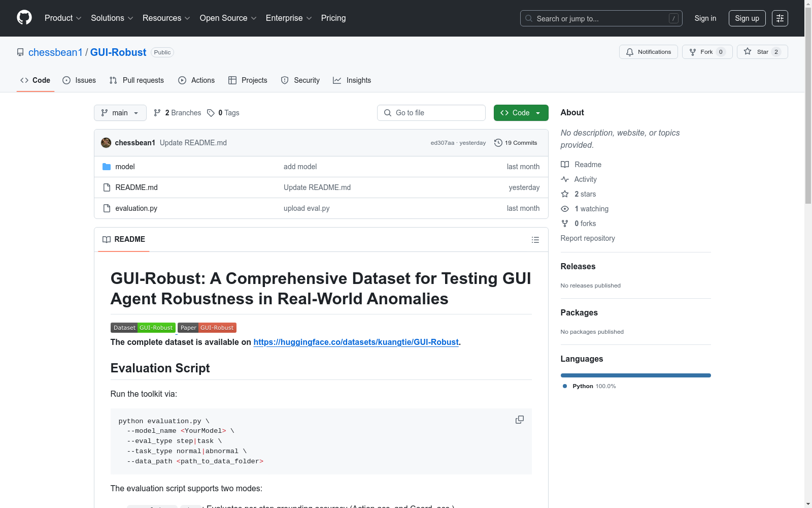Expand the Open Source menu
Viewport: 812px width, 508px height.
(x=228, y=18)
